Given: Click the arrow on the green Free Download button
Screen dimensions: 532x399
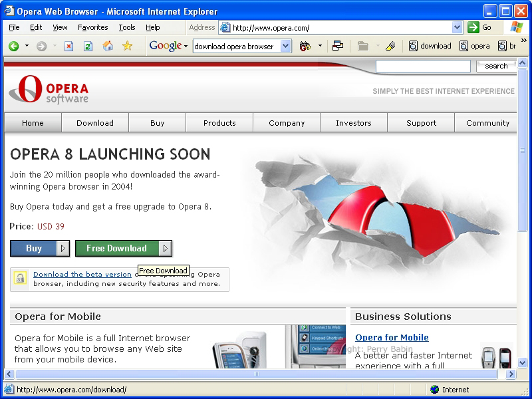Looking at the screenshot, I should click(165, 248).
